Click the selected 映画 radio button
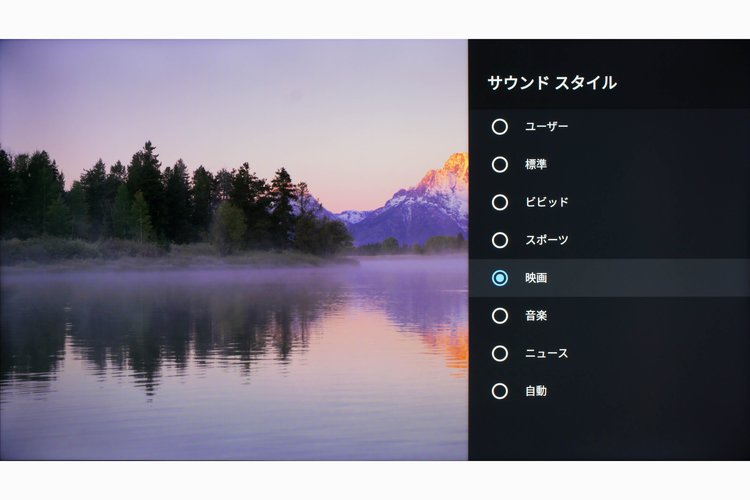This screenshot has height=500, width=750. pyautogui.click(x=500, y=278)
